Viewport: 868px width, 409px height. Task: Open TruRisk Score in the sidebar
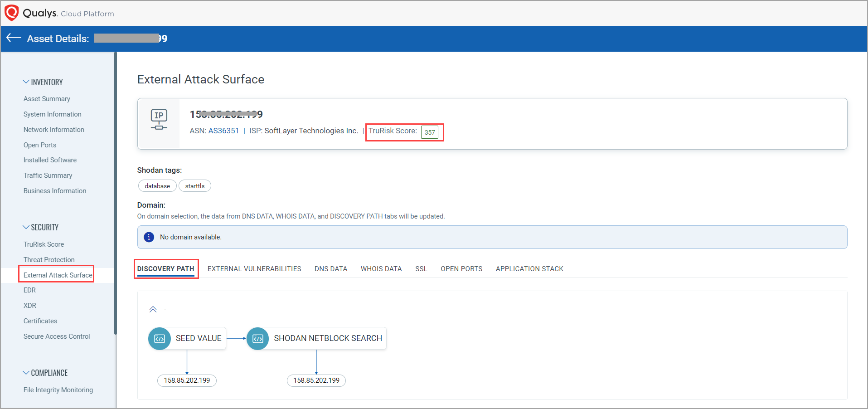pyautogui.click(x=44, y=244)
